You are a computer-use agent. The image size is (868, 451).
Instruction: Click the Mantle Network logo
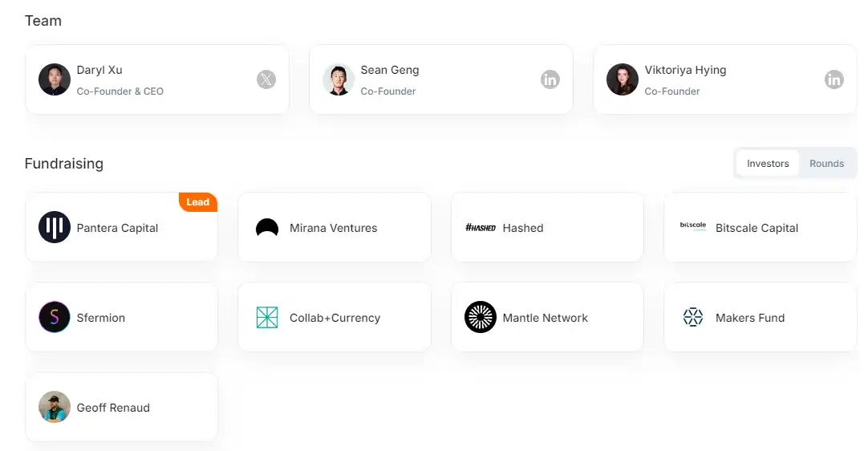(x=481, y=318)
